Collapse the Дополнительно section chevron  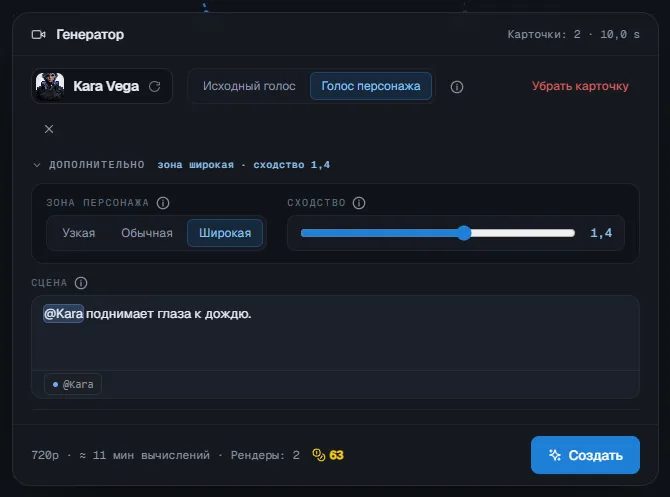click(37, 165)
